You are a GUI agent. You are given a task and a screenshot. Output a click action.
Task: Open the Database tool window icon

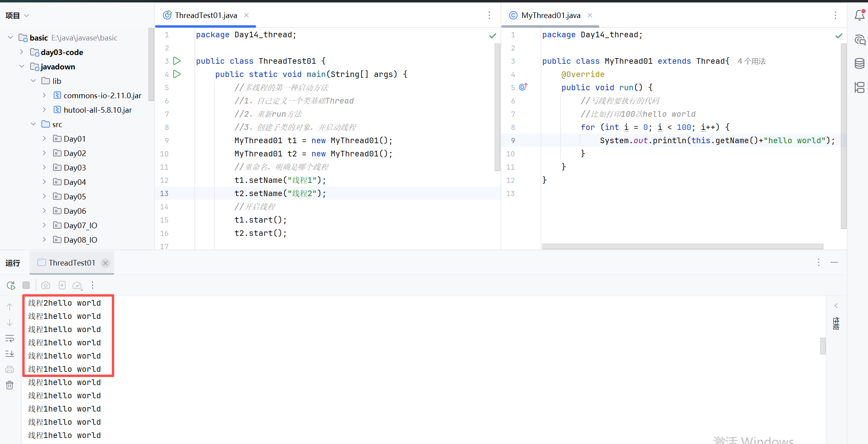click(x=860, y=63)
